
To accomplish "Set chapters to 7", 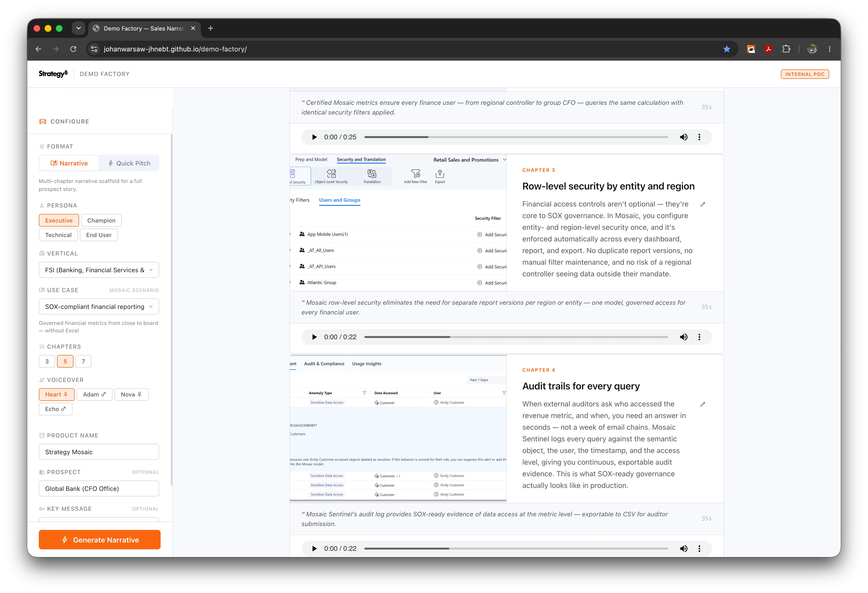I will [83, 362].
